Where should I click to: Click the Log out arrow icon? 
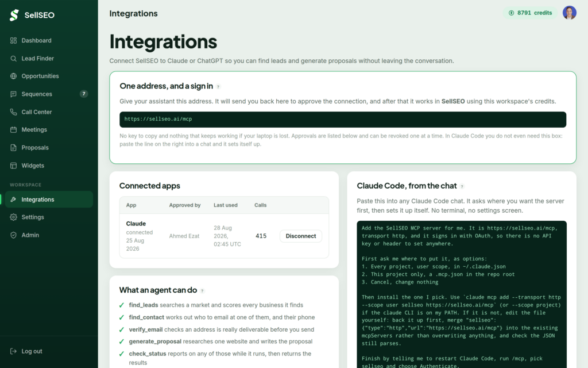14,351
